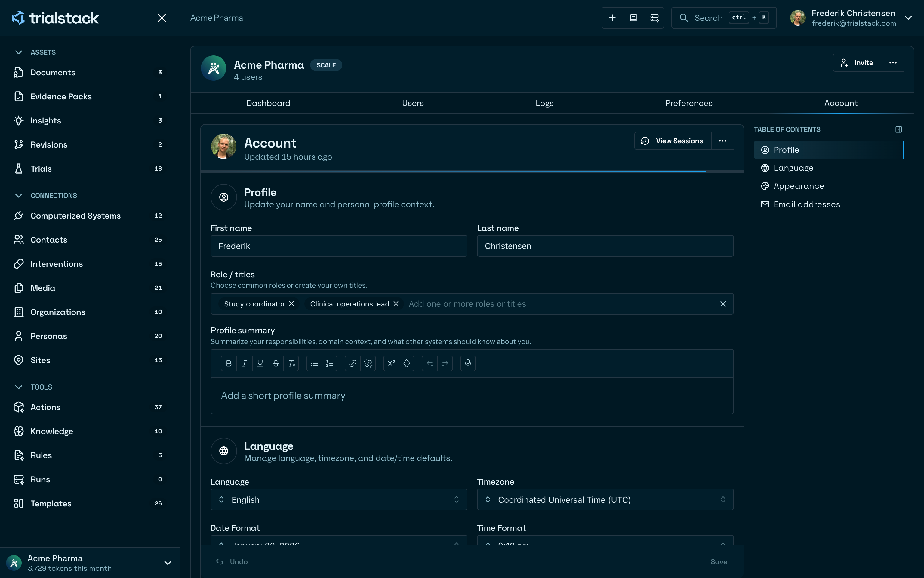Toggle bold formatting in profile summary
924x578 pixels.
tap(229, 363)
